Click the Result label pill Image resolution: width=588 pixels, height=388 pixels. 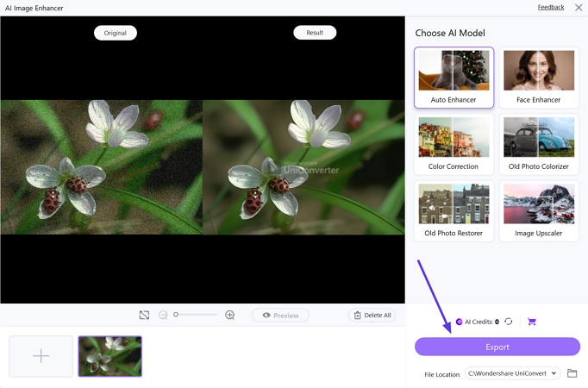[315, 33]
